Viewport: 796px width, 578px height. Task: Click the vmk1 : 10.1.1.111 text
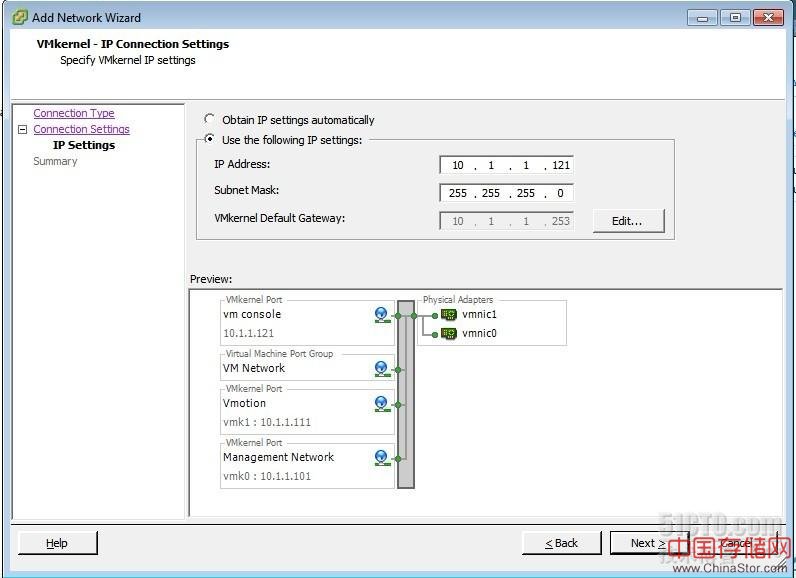tap(267, 422)
